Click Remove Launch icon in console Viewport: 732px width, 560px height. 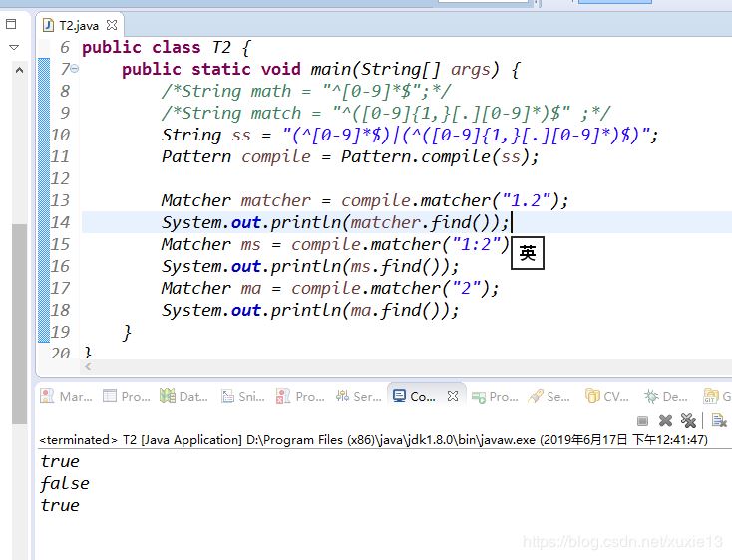pyautogui.click(x=665, y=420)
